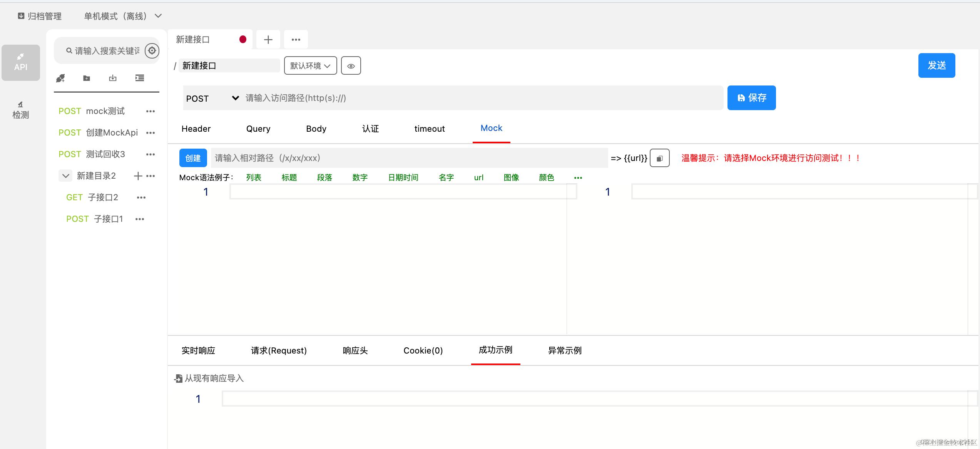Collapse the 新建目录2 folder
This screenshot has height=449, width=980.
(66, 176)
